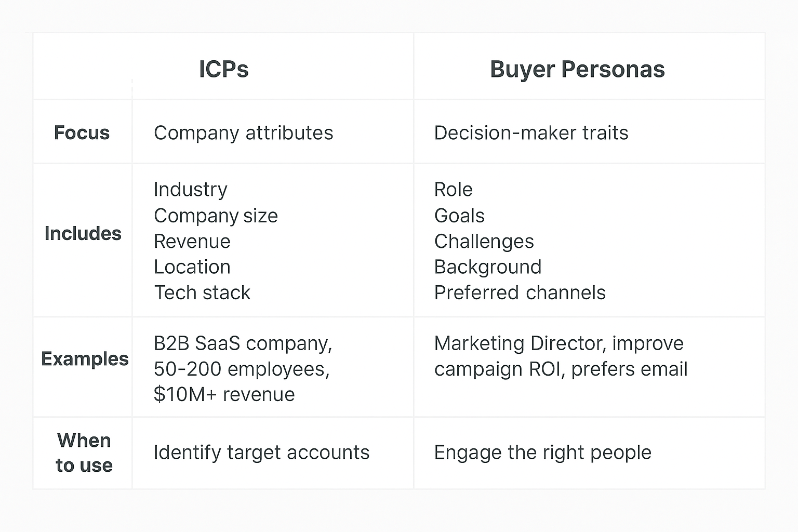Select the Includes row label
798x532 pixels.
[x=83, y=234]
